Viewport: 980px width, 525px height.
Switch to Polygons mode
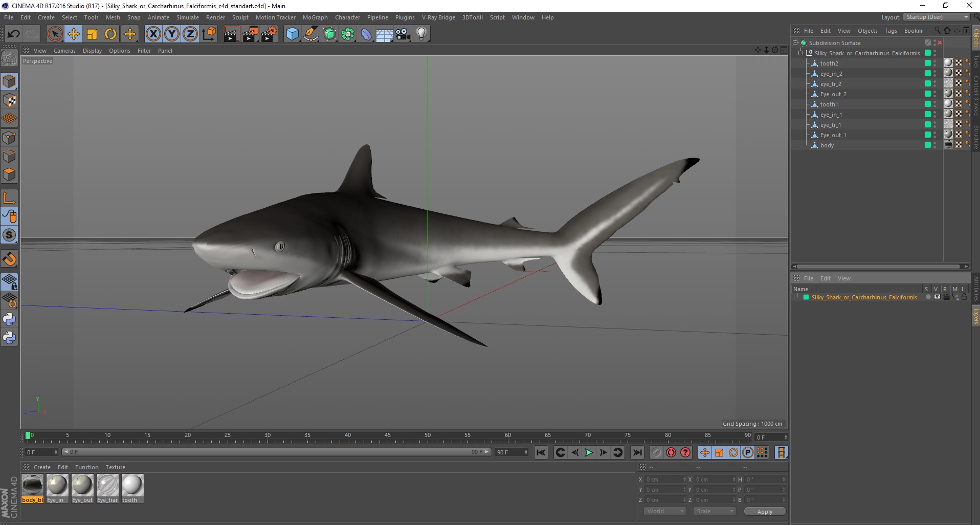point(9,174)
